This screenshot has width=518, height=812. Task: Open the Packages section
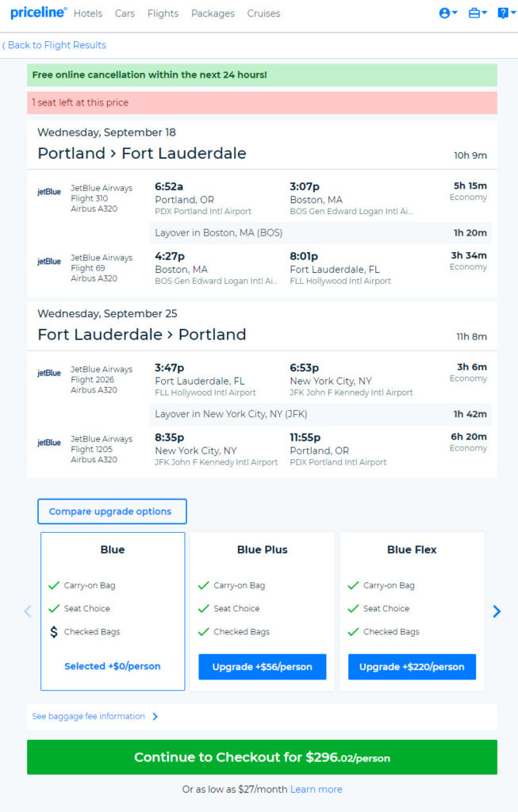coord(213,13)
